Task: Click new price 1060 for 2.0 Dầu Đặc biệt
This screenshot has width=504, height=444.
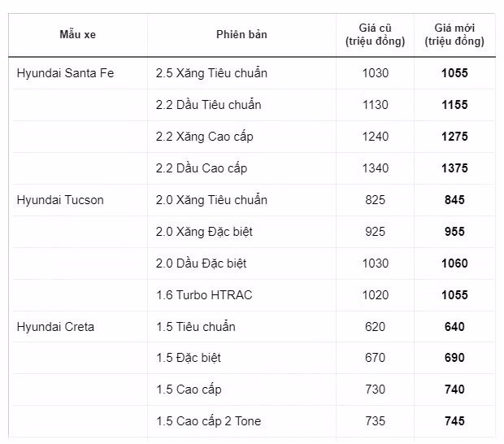Action: [x=454, y=263]
